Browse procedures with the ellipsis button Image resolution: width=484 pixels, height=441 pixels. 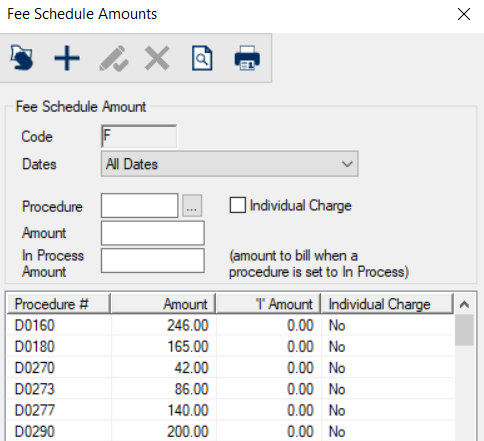tap(192, 206)
